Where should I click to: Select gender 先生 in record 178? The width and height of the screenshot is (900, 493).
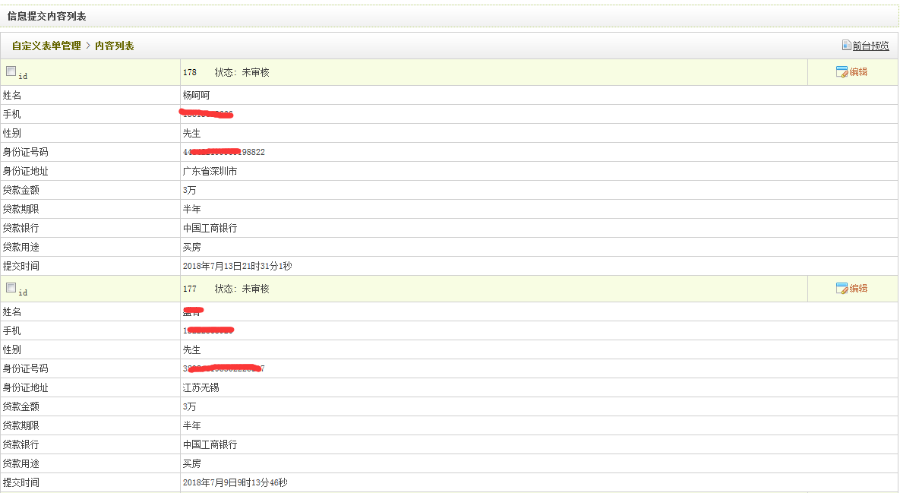pyautogui.click(x=192, y=133)
